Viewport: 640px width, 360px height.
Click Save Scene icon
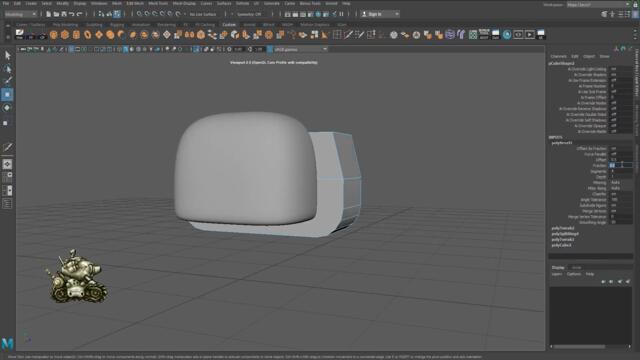pos(64,14)
